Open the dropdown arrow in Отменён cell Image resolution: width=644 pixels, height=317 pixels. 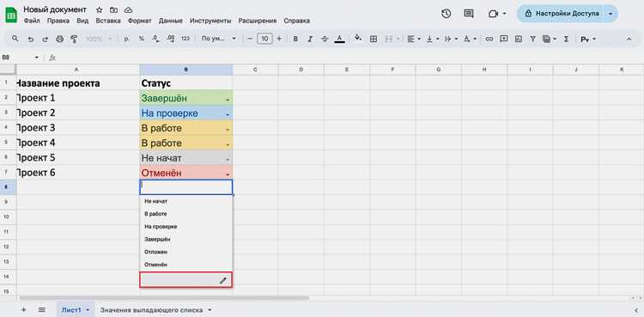[228, 174]
